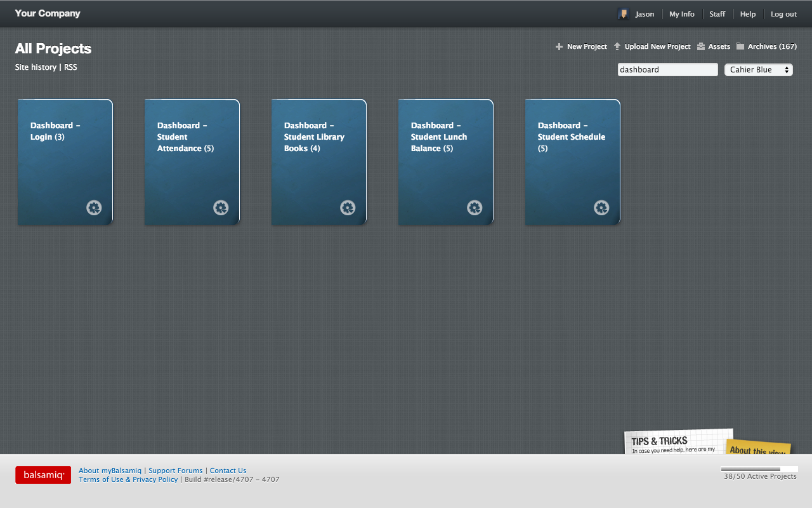Open the Cahier Blue skin dropdown
The image size is (812, 508).
759,69
